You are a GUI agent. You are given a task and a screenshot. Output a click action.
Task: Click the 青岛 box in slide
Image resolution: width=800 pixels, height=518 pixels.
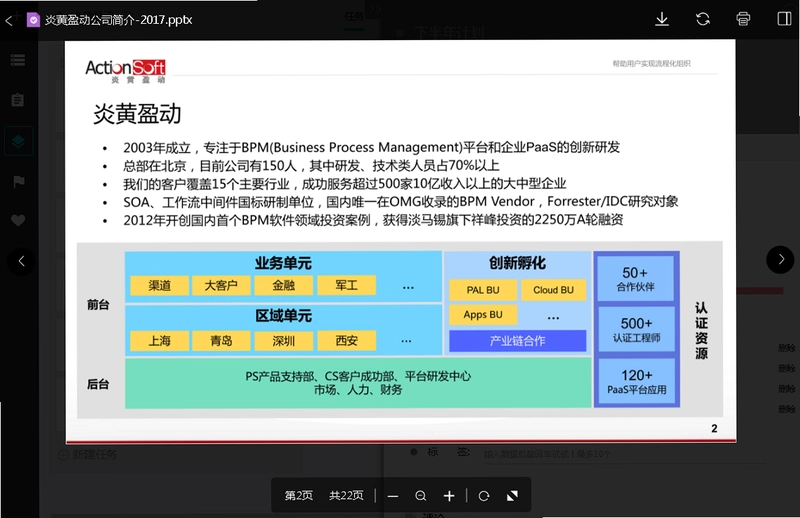[x=221, y=340]
